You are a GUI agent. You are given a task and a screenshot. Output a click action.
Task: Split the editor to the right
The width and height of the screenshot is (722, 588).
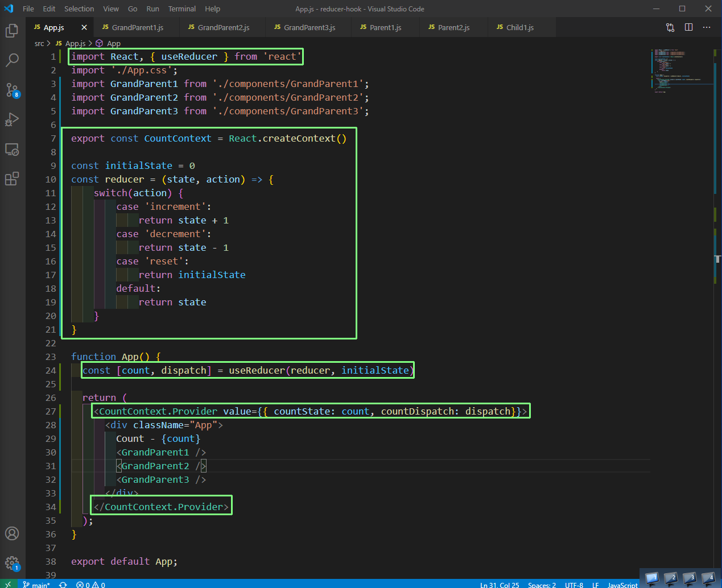[688, 27]
